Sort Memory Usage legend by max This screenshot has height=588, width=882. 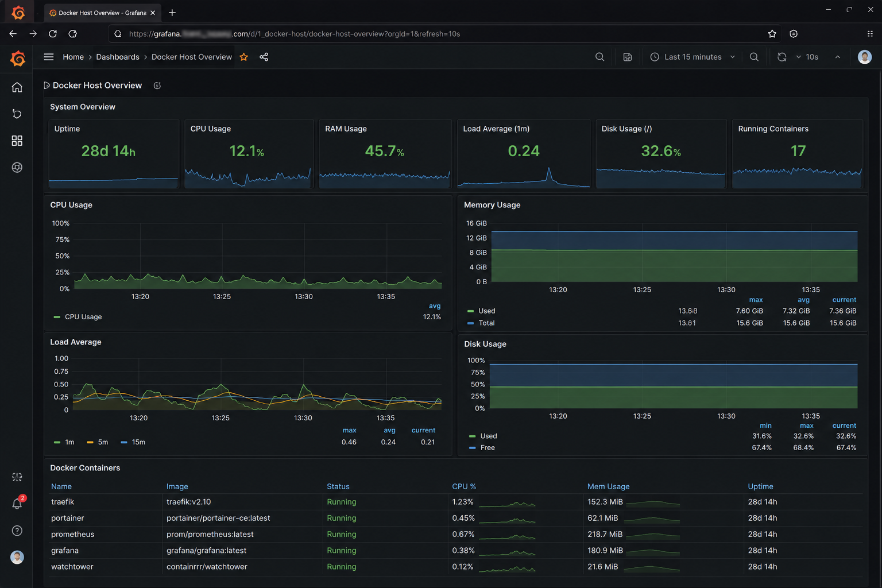(x=756, y=300)
